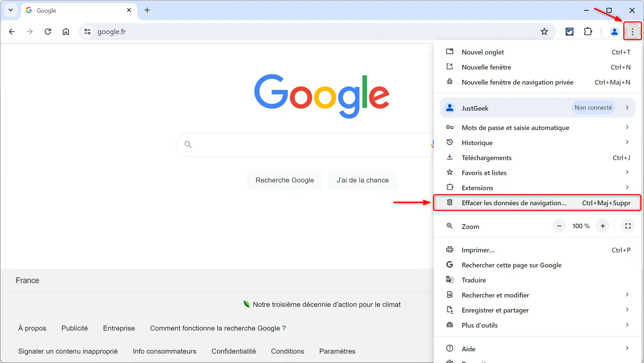Viewport: 644px width, 363px height.
Task: Open Téléchargements from the menu
Action: point(538,158)
